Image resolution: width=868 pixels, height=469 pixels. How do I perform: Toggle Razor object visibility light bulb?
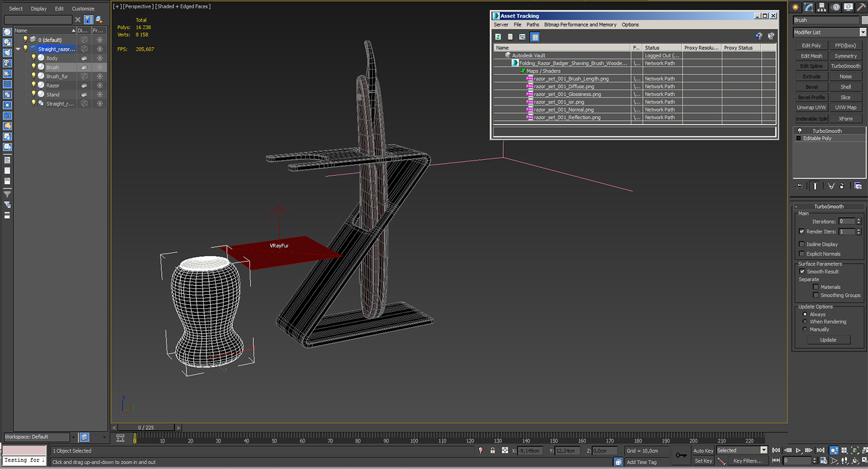[33, 85]
